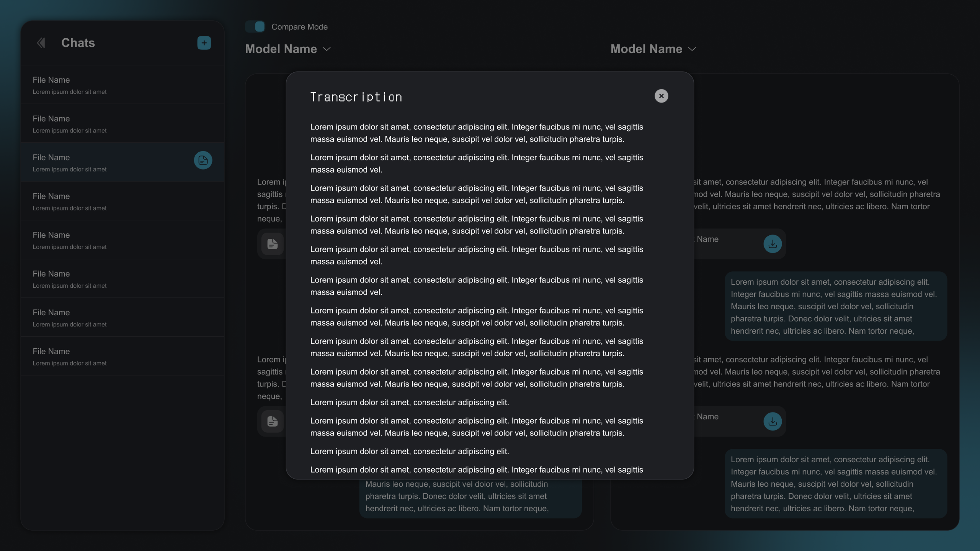
Task: Toggle Compare Mode switch
Action: (255, 27)
